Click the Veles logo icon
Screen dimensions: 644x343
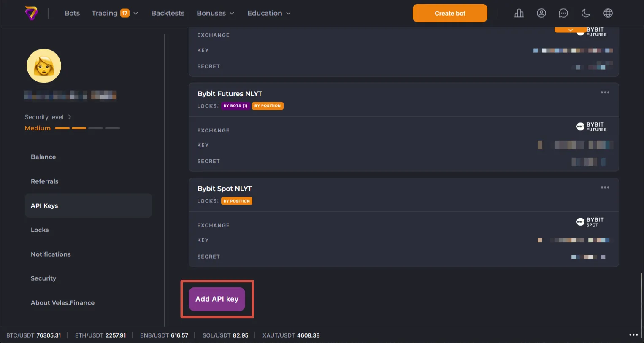coord(31,13)
